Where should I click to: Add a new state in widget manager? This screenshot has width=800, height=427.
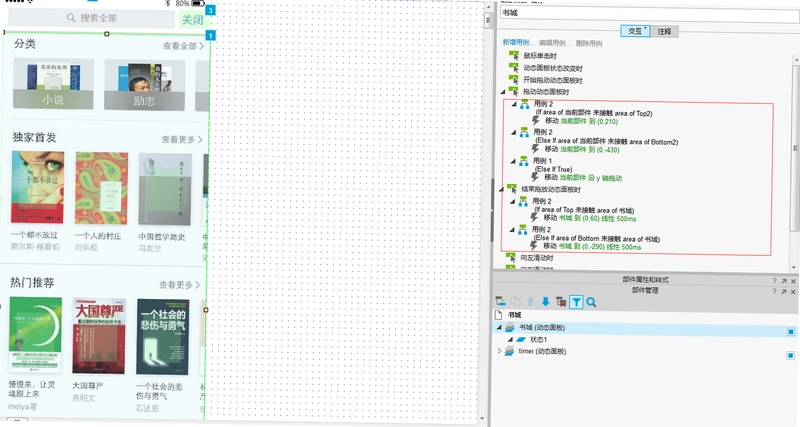click(501, 302)
